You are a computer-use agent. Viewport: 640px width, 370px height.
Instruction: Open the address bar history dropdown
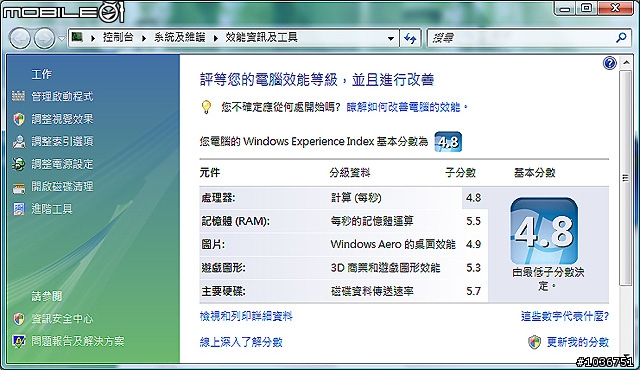(x=391, y=39)
